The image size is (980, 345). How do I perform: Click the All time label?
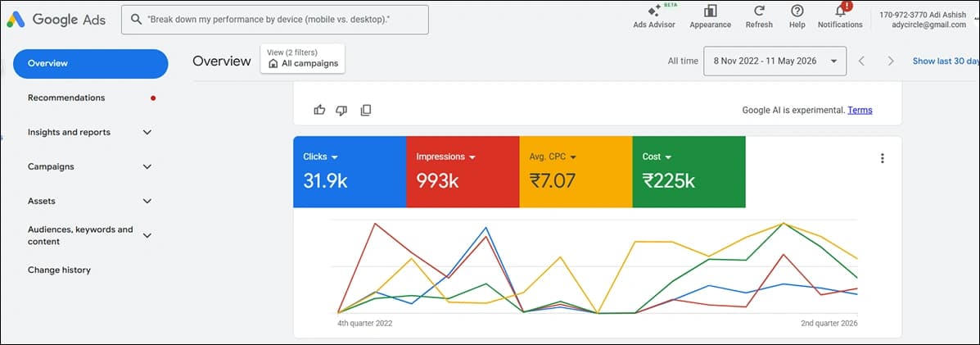click(x=683, y=61)
